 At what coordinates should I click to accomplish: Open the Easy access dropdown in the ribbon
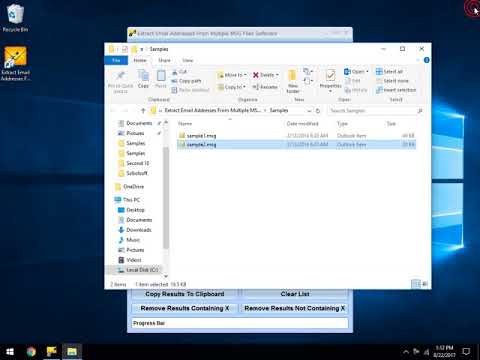308,81
